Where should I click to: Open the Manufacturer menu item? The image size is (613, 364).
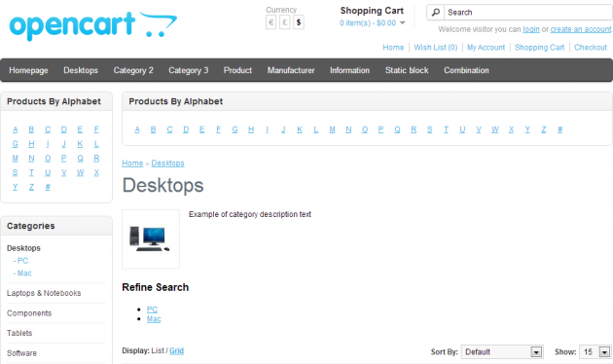[291, 70]
